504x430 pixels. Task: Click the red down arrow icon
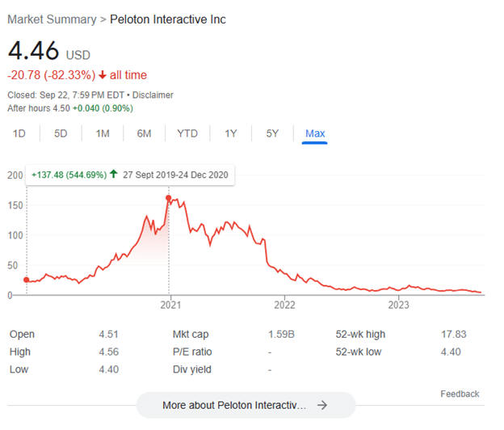click(103, 75)
